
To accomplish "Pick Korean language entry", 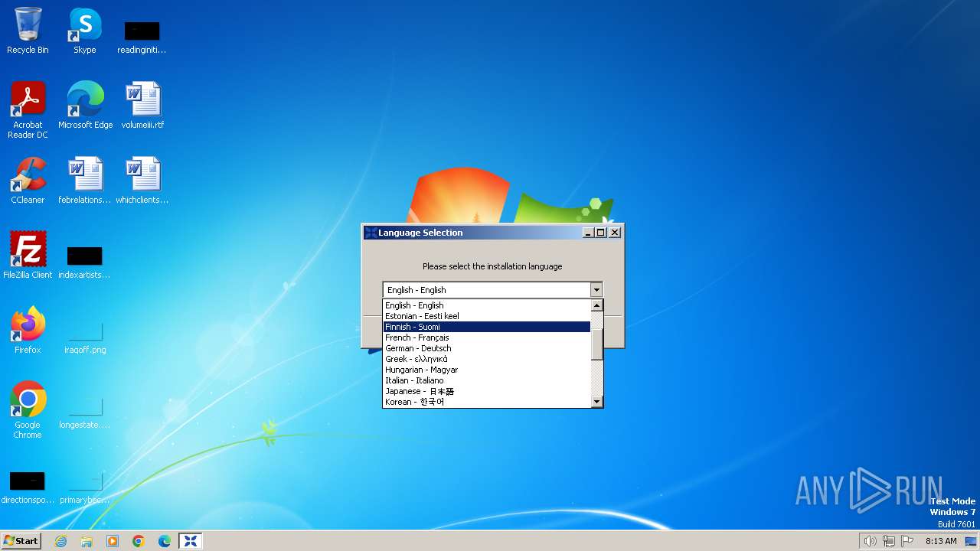I will 487,402.
